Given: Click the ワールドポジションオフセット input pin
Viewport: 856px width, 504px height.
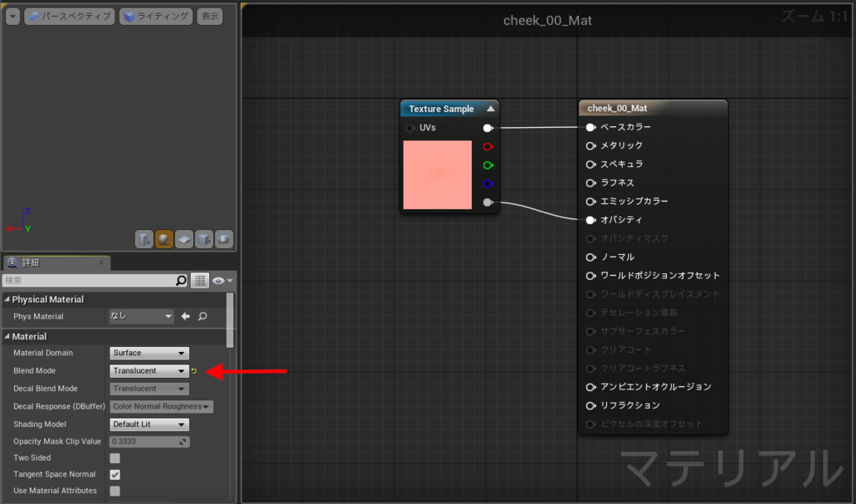Looking at the screenshot, I should [x=590, y=276].
